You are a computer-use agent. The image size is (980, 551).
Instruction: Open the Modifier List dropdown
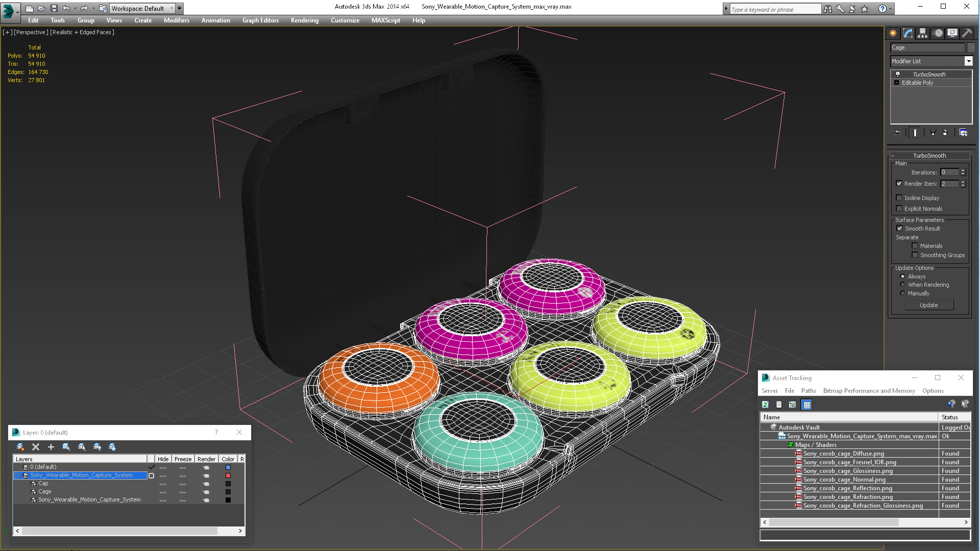[968, 61]
